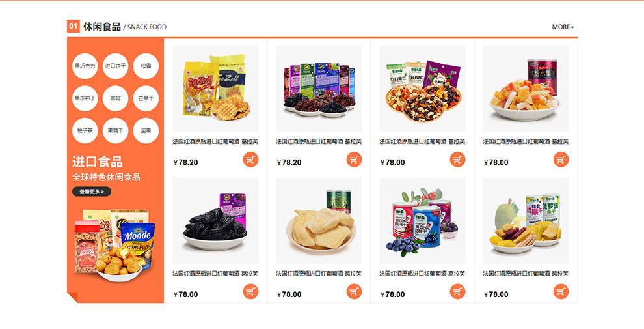Image resolution: width=644 pixels, height=329 pixels.
Task: Open the SoZoll waffle cookies product image
Action: pos(215,89)
